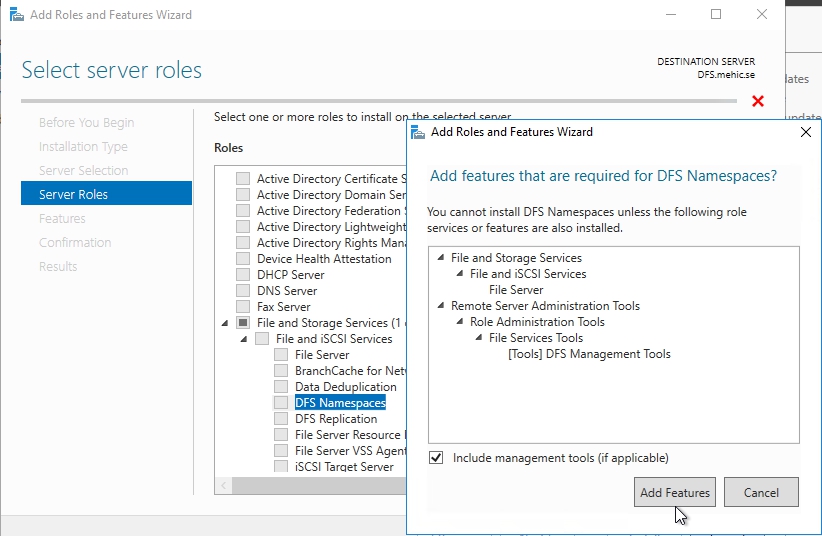The width and height of the screenshot is (822, 536).
Task: Enable the Fax Server role checkbox
Action: (243, 307)
